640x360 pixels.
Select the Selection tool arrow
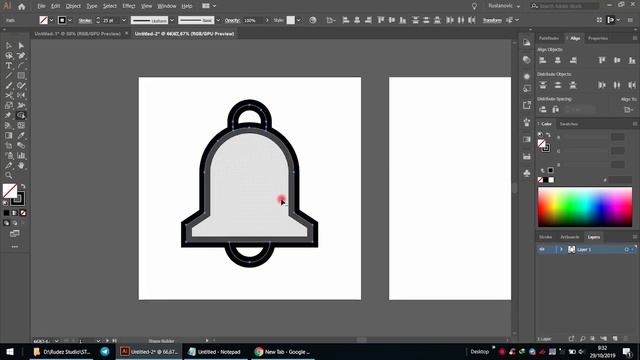coord(9,46)
